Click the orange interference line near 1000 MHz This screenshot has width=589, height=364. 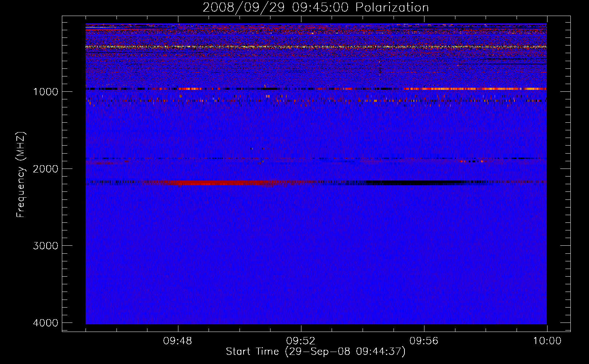point(475,89)
